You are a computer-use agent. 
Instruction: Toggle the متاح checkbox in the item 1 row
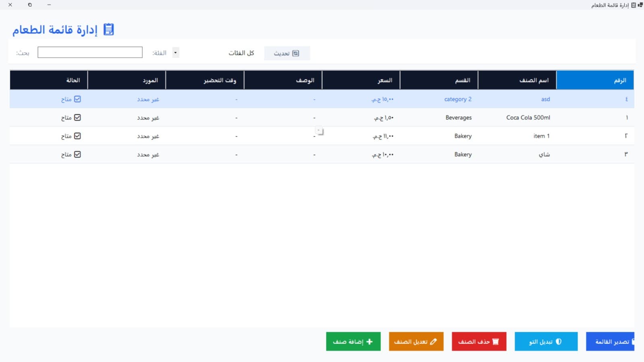click(78, 136)
